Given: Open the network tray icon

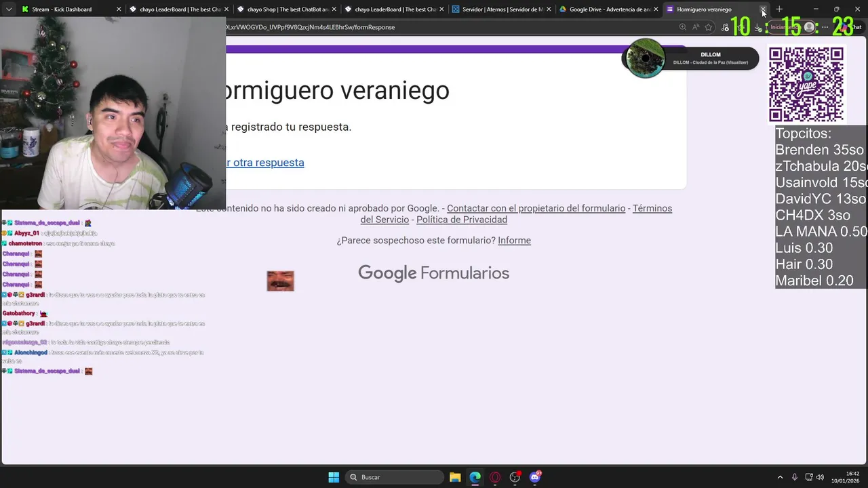Looking at the screenshot, I should [810, 477].
